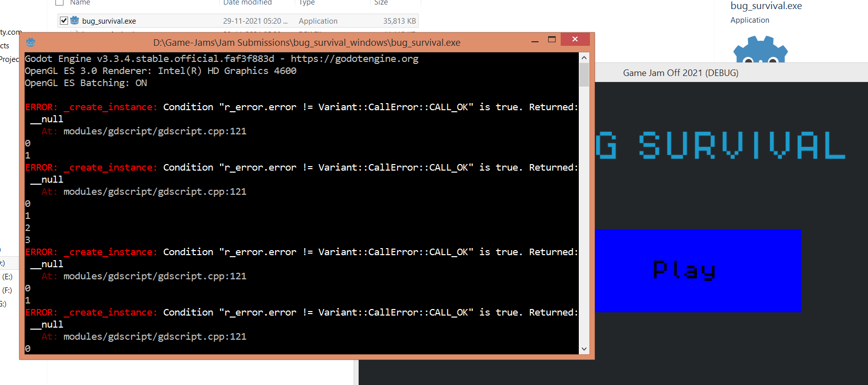Select bug_survival.exe file name in Explorer list

(109, 21)
